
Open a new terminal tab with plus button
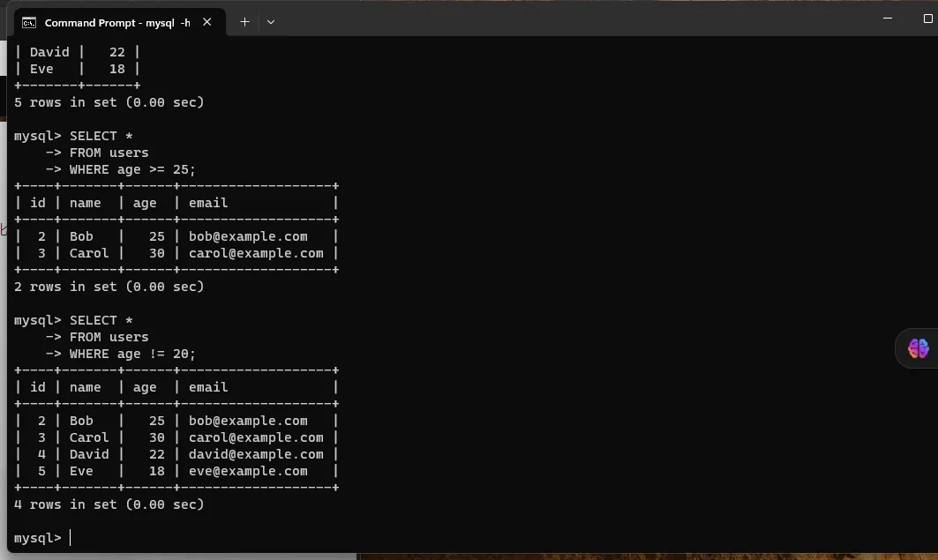244,22
